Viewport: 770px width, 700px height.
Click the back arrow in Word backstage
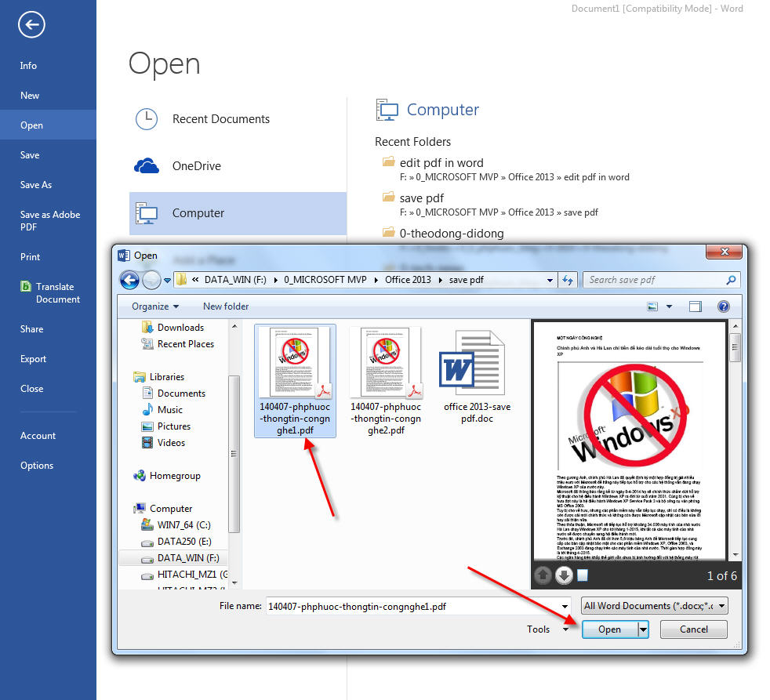31,26
